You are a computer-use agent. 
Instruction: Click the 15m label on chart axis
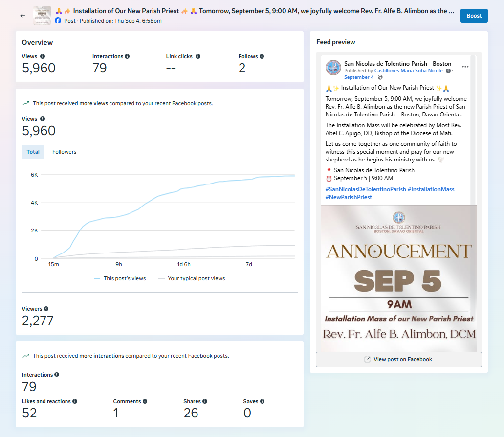[54, 264]
